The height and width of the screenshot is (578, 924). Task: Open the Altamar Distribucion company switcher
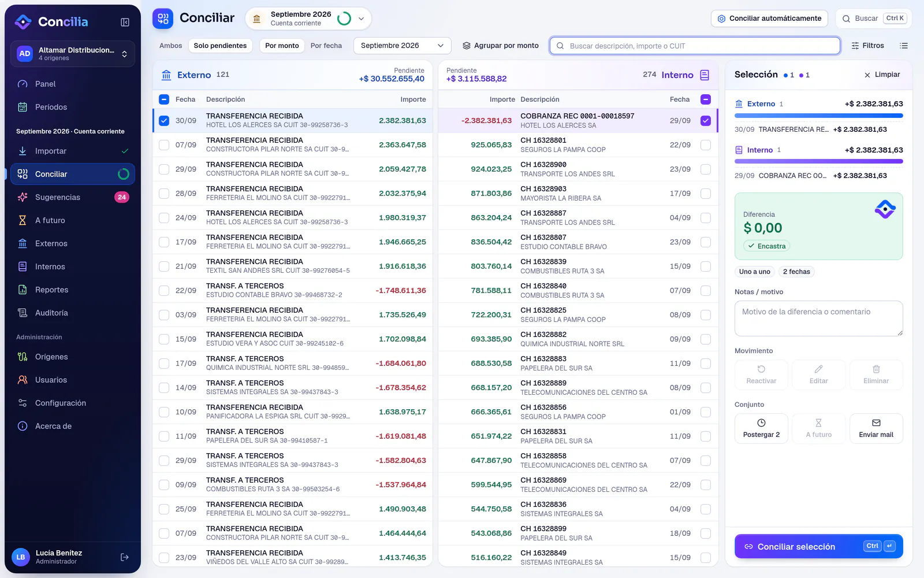tap(73, 54)
